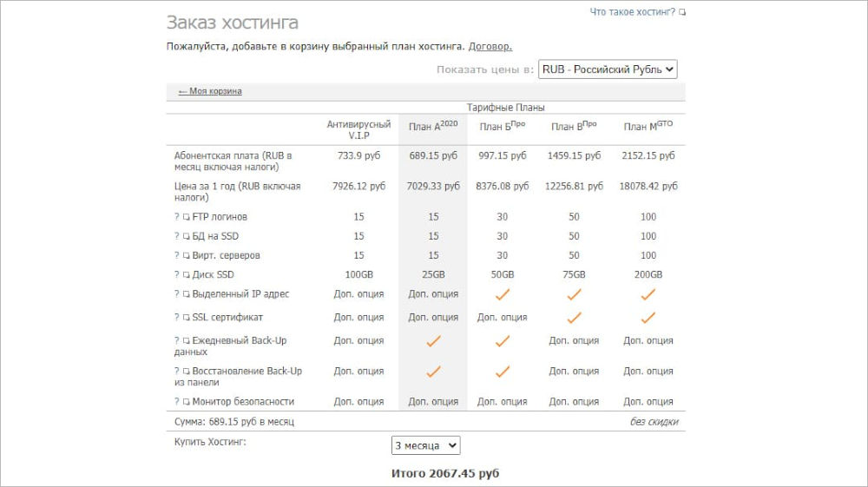Expand the hosting period dropdown '3 месяца'
The width and height of the screenshot is (868, 487).
425,445
